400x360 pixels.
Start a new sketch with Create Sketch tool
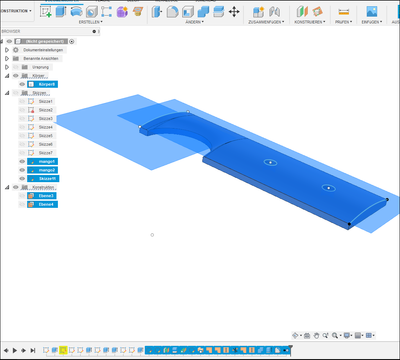pos(45,12)
